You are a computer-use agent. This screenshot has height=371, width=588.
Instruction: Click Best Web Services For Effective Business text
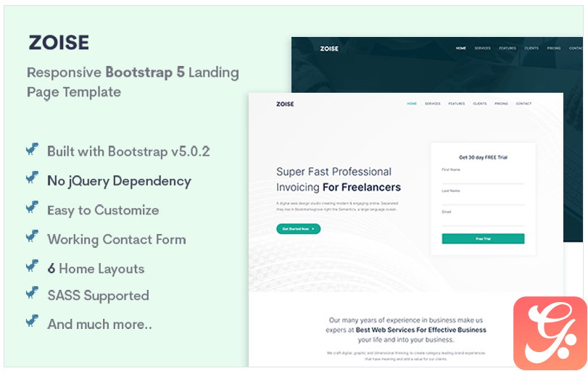pyautogui.click(x=421, y=330)
